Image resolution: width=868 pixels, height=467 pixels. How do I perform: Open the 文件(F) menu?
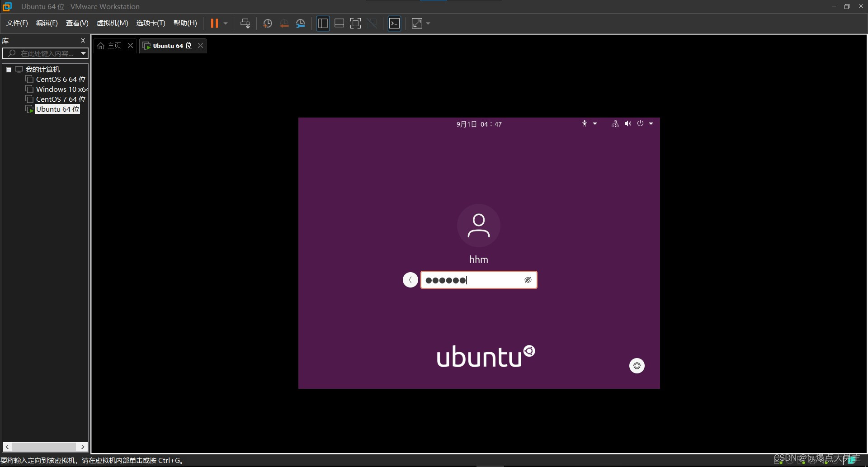(x=17, y=23)
